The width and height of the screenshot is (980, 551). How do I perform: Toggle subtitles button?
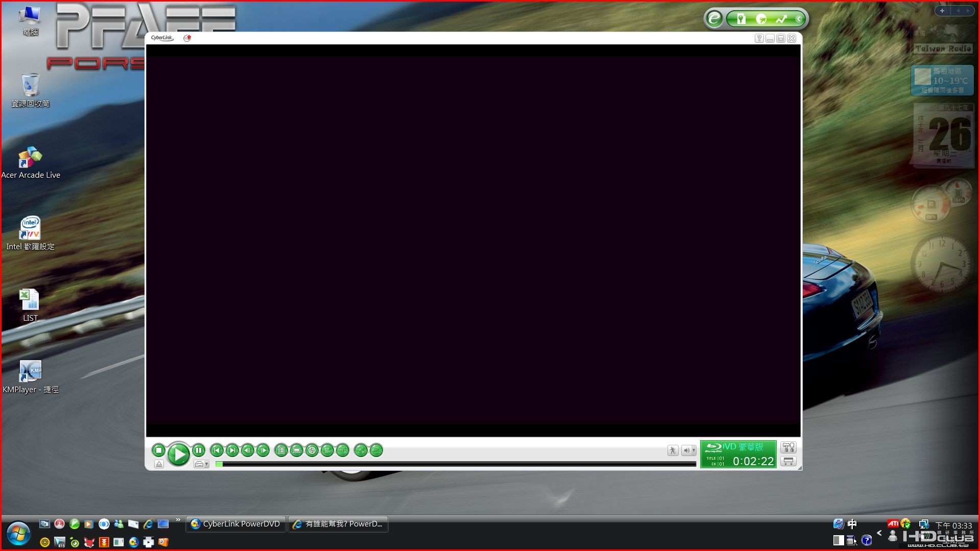pyautogui.click(x=297, y=450)
